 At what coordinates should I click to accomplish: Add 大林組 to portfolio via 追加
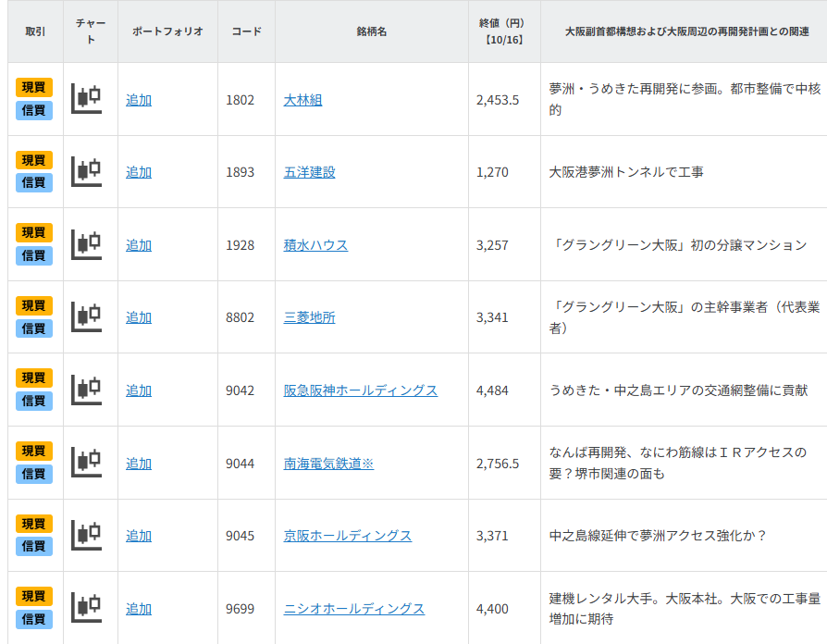coord(139,100)
